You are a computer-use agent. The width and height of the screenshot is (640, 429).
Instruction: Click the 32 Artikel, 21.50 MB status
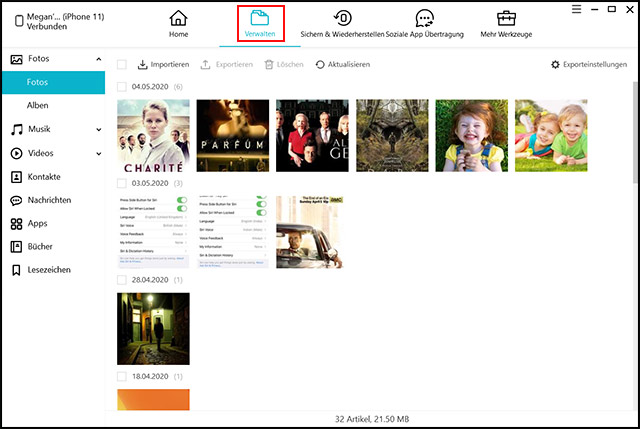[372, 419]
